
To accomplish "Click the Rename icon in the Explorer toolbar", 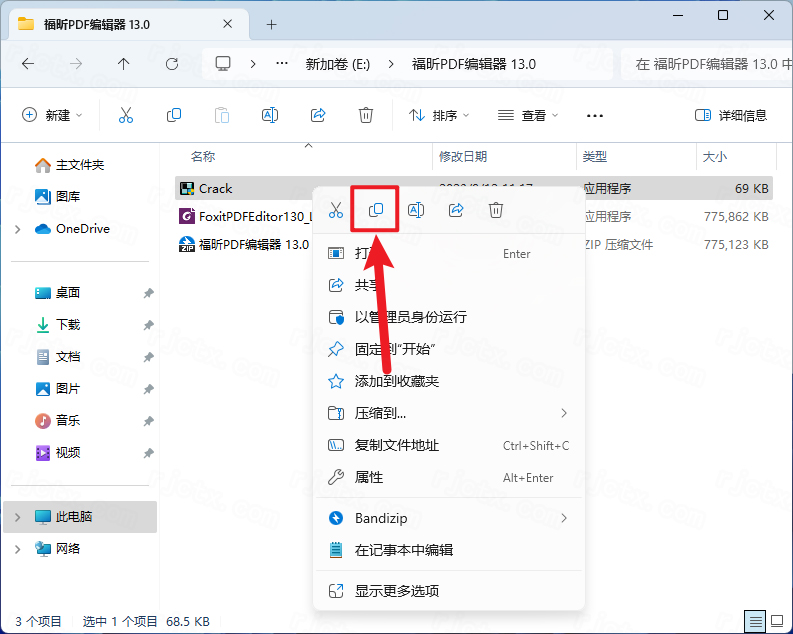I will point(270,115).
